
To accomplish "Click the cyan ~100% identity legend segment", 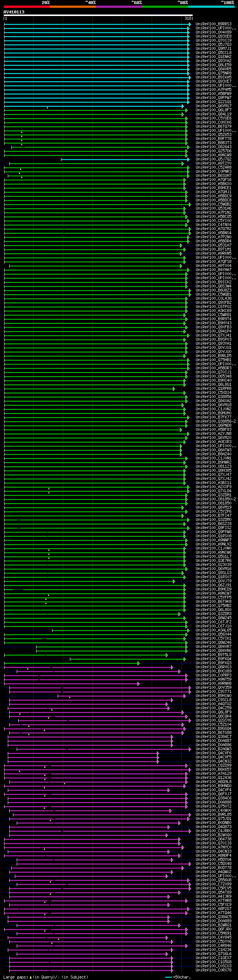I will click(211, 7).
